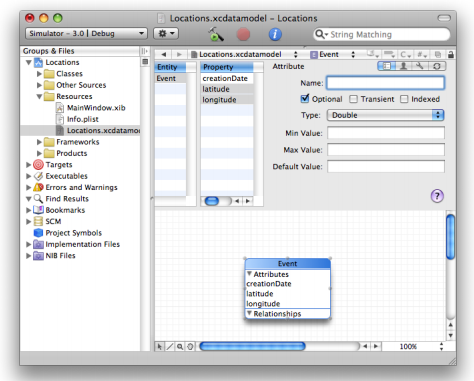The height and width of the screenshot is (381, 474).
Task: Collapse the Resources folder
Action: [39, 97]
